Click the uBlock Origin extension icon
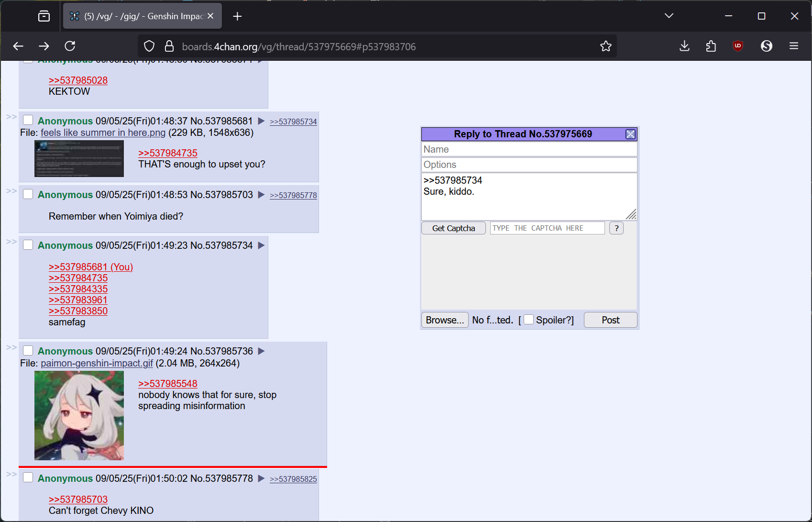 click(x=738, y=46)
